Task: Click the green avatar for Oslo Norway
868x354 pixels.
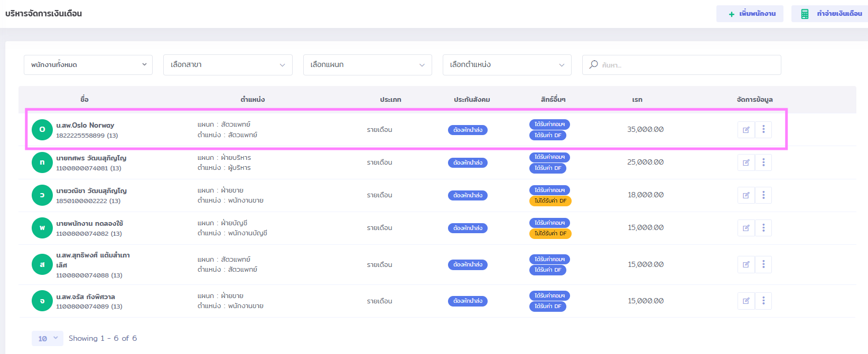Action: [x=42, y=130]
